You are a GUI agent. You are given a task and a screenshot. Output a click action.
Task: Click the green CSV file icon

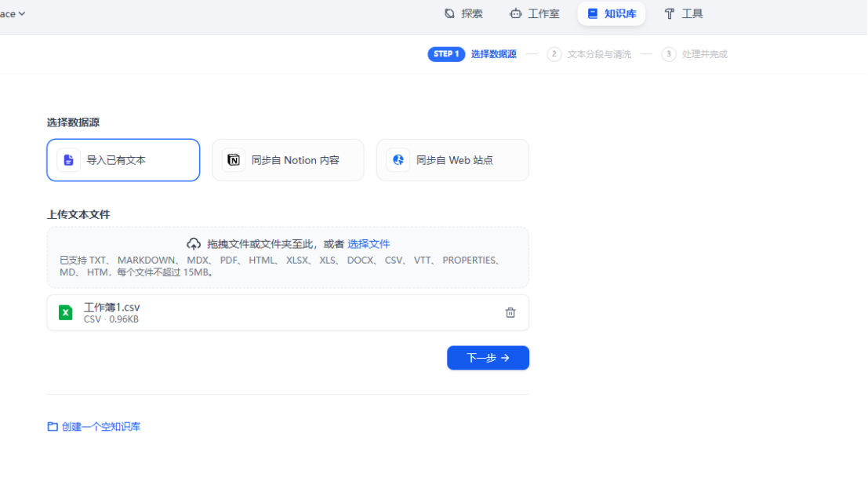pyautogui.click(x=66, y=312)
